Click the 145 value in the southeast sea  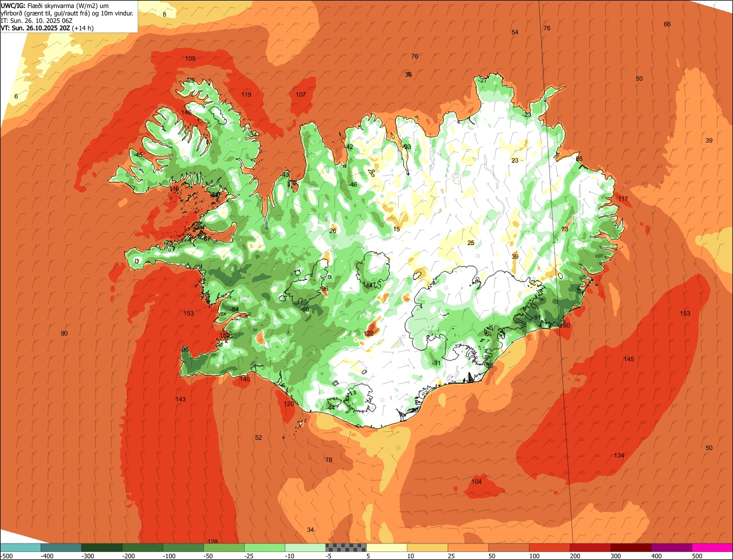[x=629, y=360]
